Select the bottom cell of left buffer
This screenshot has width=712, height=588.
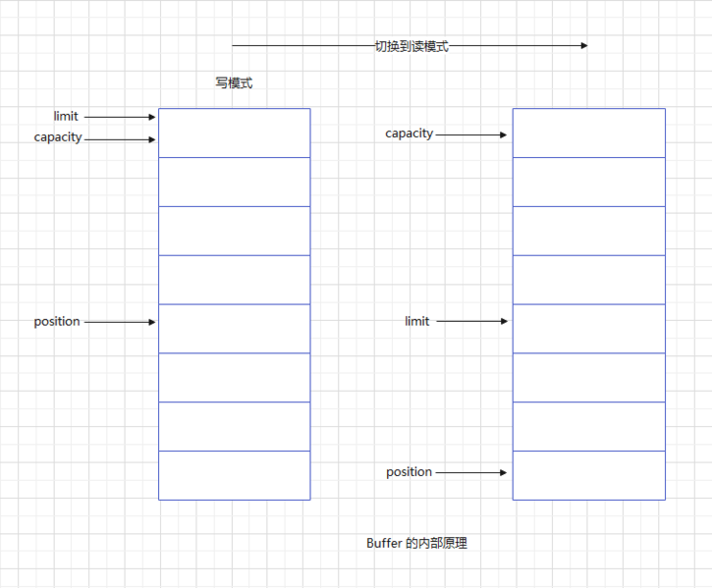click(x=234, y=475)
